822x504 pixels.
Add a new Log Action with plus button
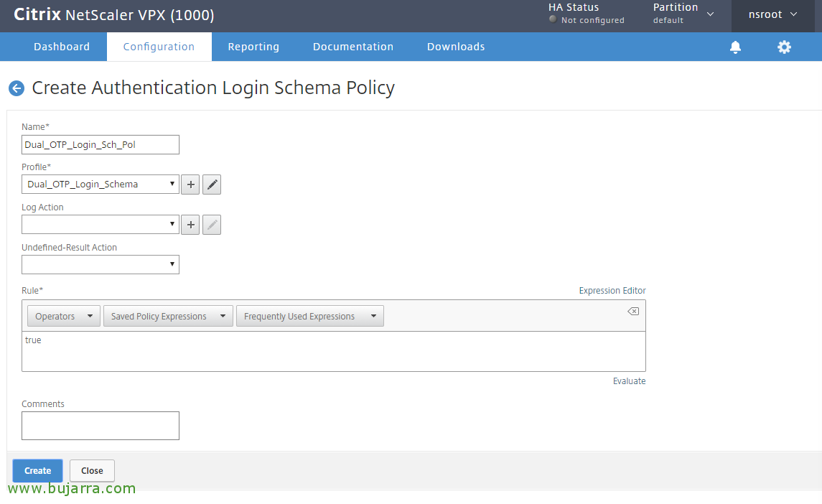pyautogui.click(x=190, y=225)
